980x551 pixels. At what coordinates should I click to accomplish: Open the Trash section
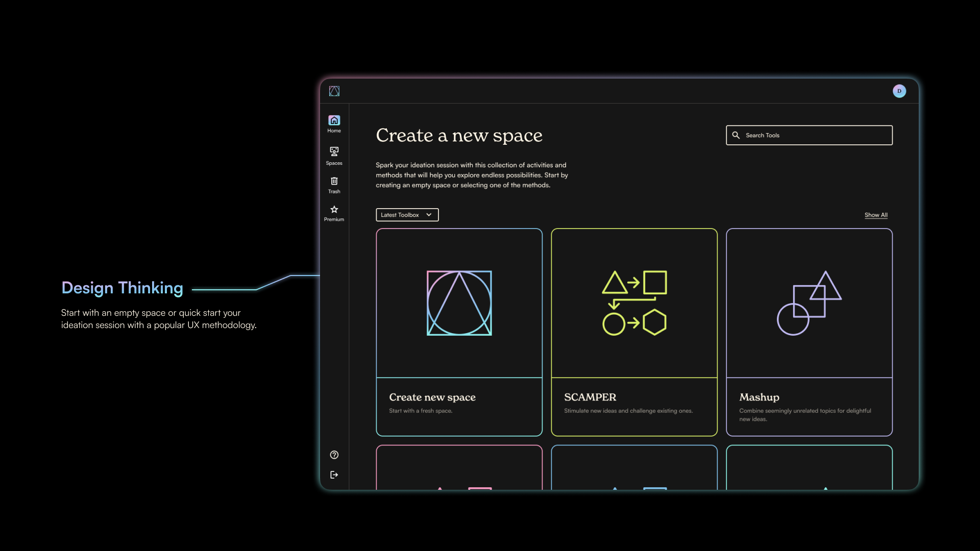tap(334, 185)
